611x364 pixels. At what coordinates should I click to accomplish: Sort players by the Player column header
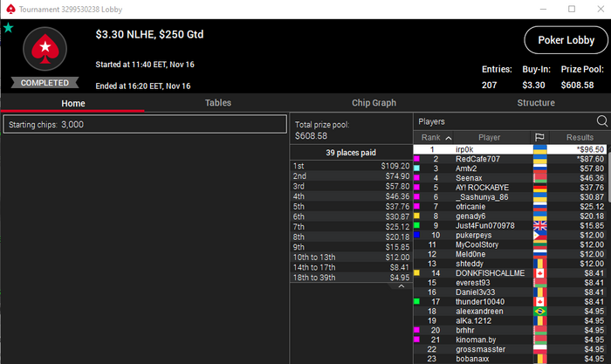point(490,137)
